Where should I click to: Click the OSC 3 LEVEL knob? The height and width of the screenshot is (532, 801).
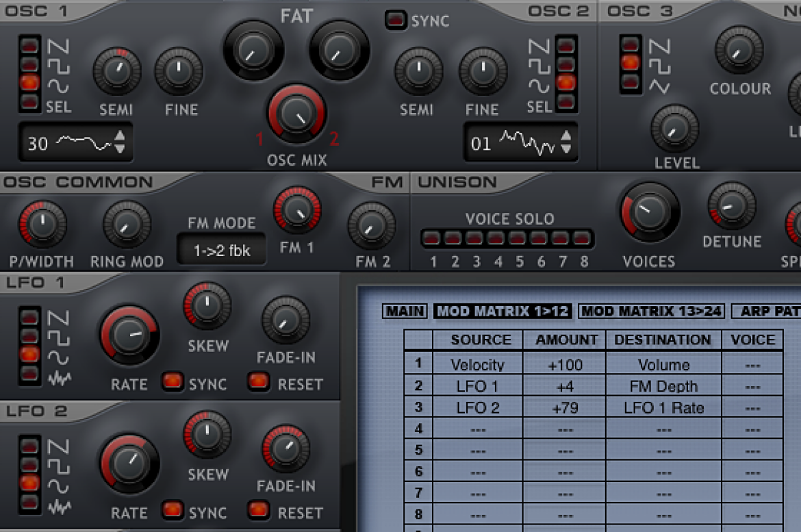point(674,129)
